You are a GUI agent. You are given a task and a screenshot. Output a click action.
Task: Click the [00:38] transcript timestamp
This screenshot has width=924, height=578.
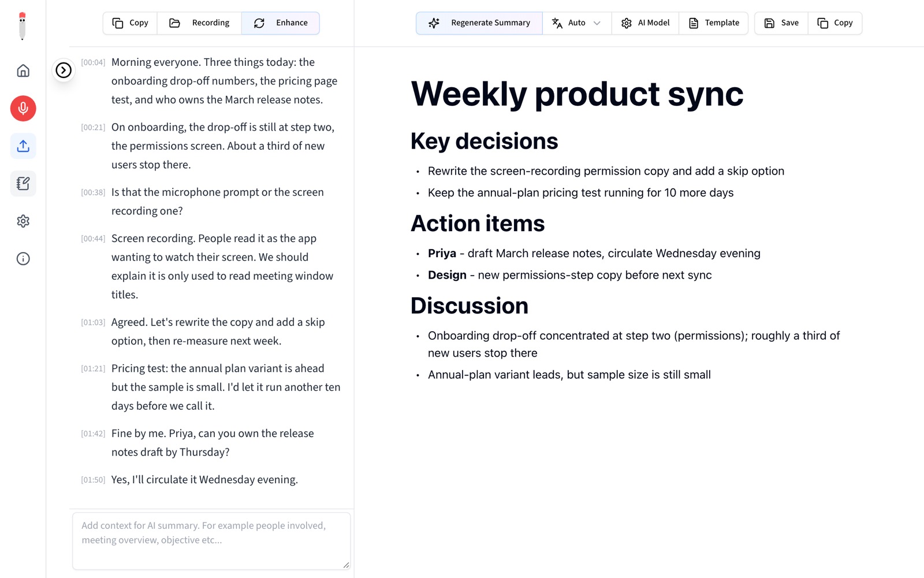[x=93, y=192]
